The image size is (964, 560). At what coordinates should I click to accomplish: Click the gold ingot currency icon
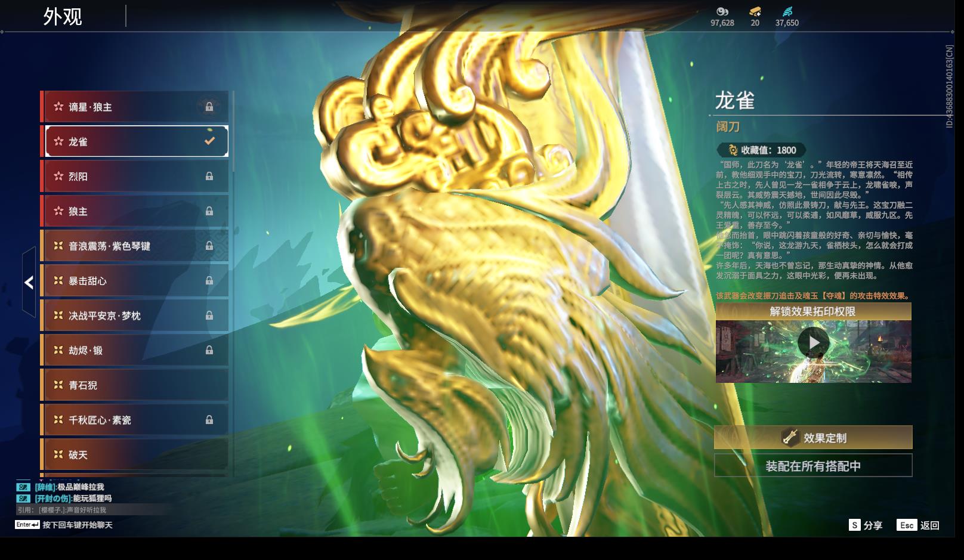click(x=755, y=11)
